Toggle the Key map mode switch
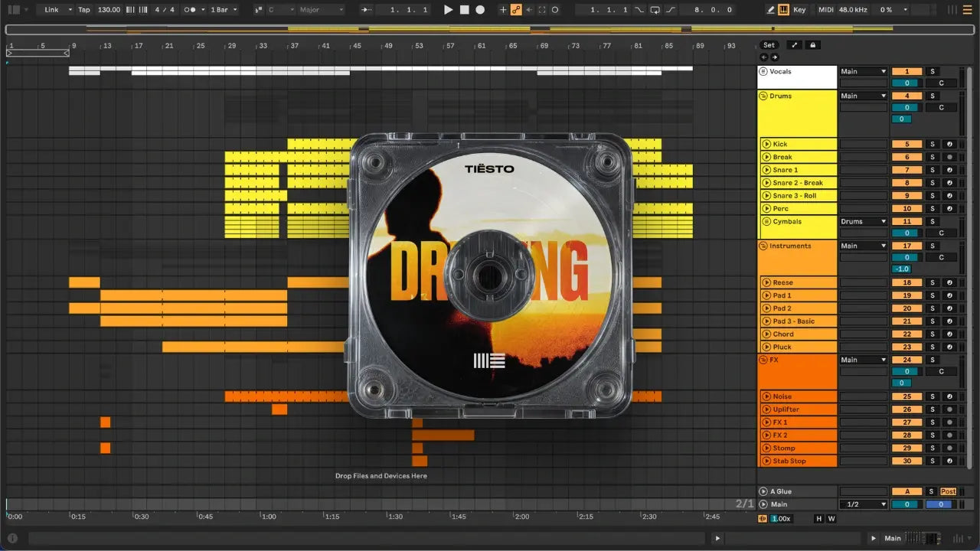Viewport: 980px width, 551px height. (800, 10)
